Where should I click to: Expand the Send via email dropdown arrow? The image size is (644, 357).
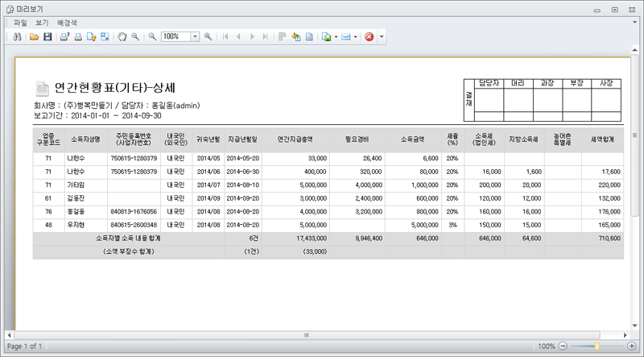355,37
